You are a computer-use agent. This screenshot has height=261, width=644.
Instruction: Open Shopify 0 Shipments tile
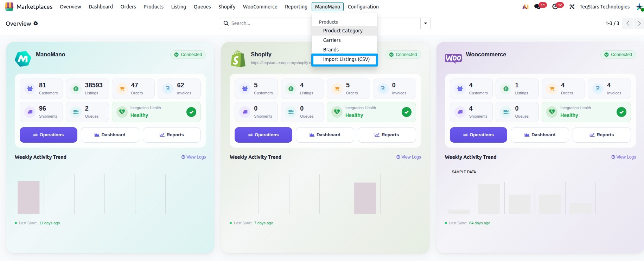[256, 112]
